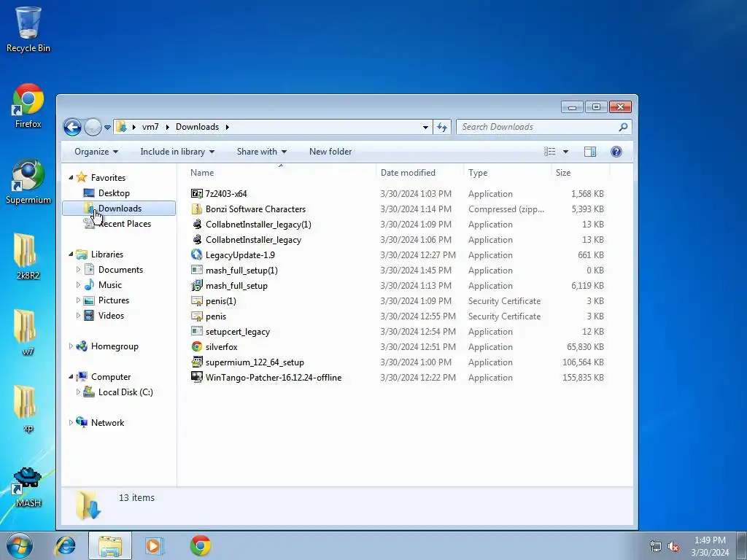Viewport: 747px width, 560px height.
Task: Open the address bar history dropdown
Action: pos(425,127)
